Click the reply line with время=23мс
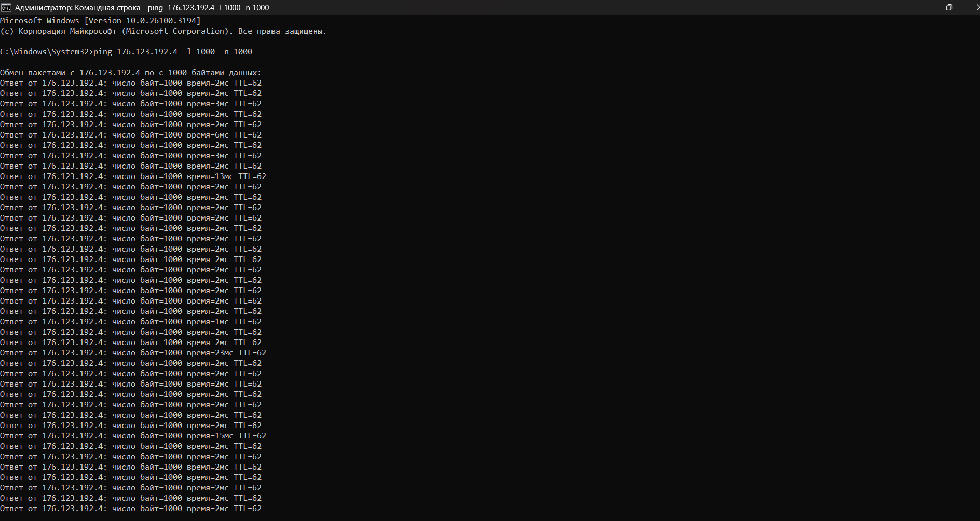The height and width of the screenshot is (521, 980). point(133,353)
